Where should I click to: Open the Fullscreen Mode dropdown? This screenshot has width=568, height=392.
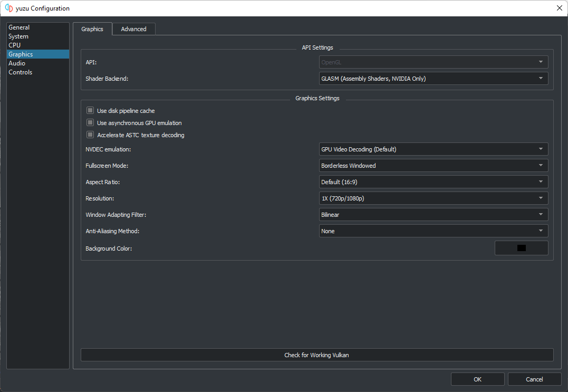433,165
